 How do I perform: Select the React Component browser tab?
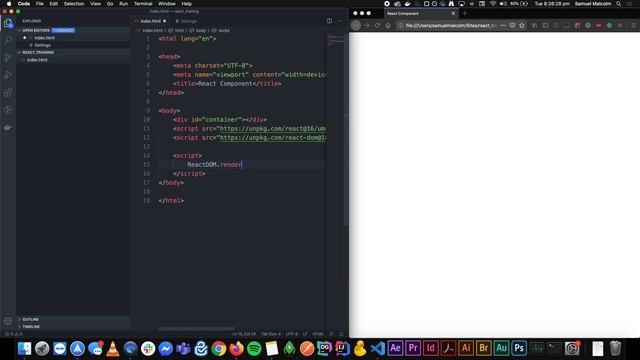420,13
